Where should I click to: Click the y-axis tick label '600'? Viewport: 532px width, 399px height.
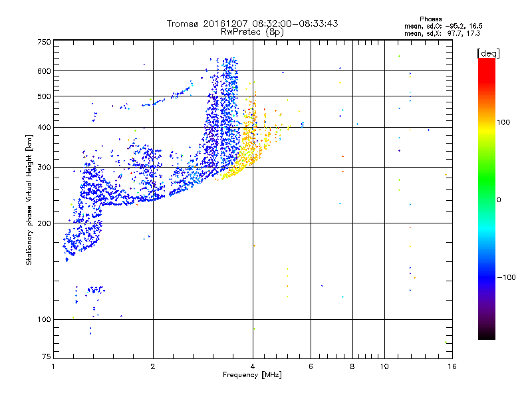[x=44, y=71]
